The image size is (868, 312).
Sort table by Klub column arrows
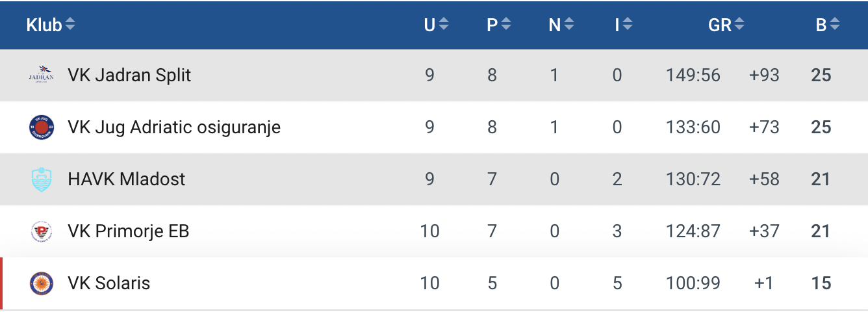click(x=70, y=25)
